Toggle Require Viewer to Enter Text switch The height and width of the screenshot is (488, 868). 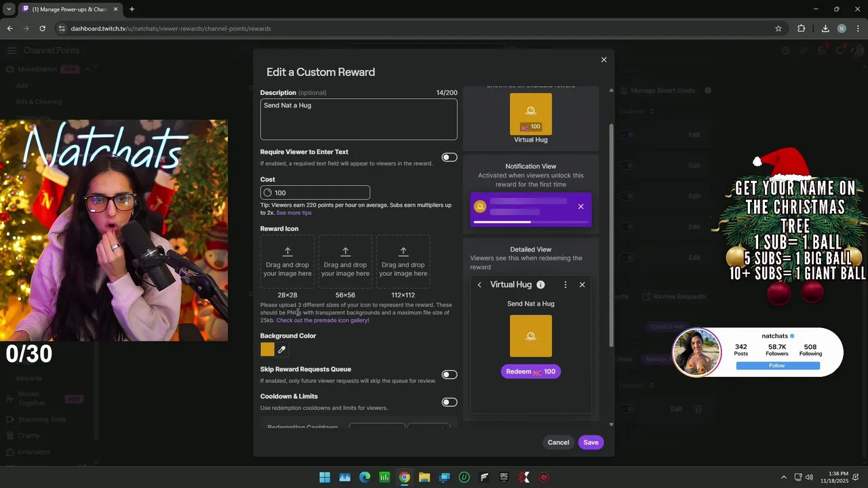[x=449, y=157]
